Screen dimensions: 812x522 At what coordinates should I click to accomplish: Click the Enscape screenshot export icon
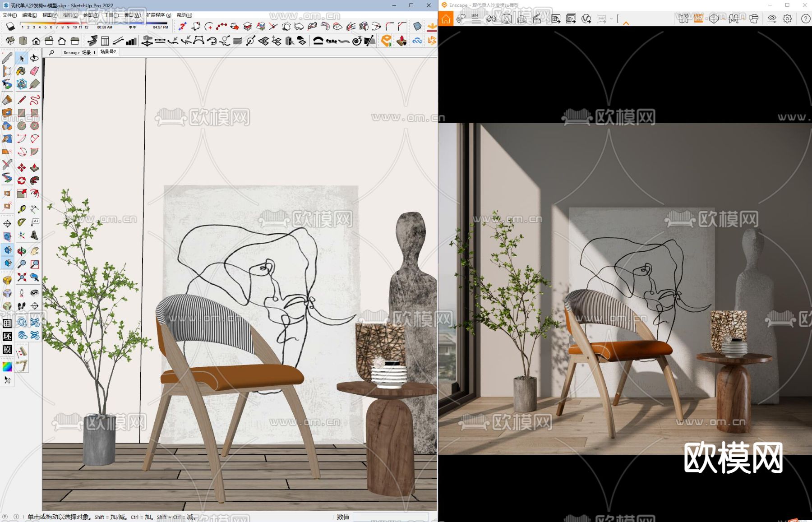pos(556,18)
